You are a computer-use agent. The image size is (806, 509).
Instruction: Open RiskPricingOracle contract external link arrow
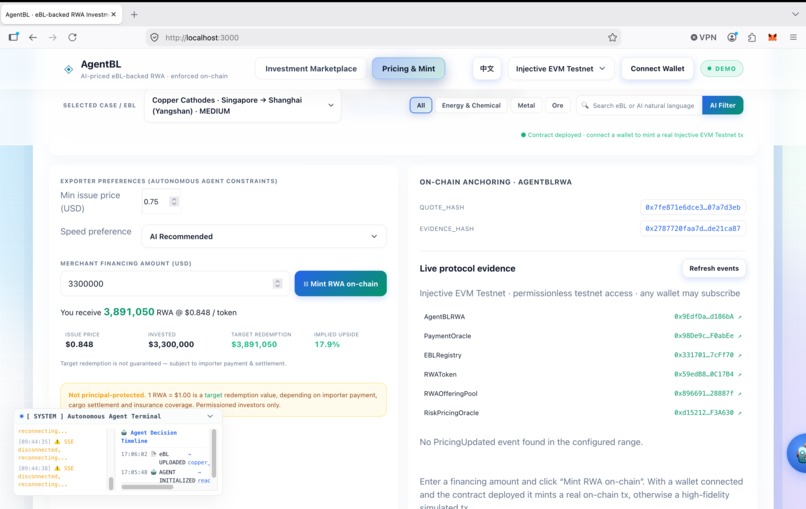[740, 413]
